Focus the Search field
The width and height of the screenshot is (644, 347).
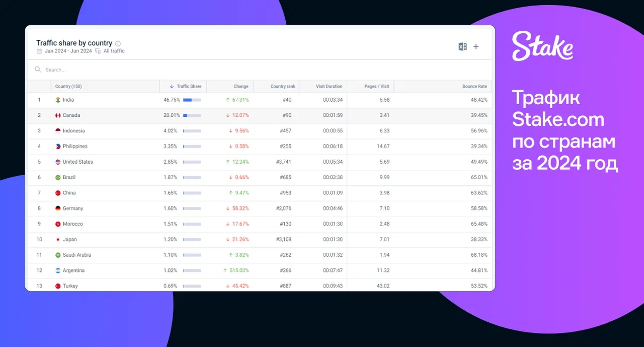(x=260, y=70)
